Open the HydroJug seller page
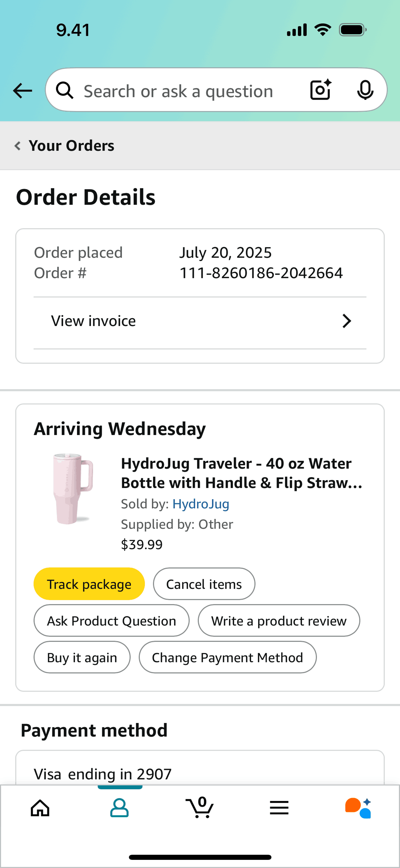Image resolution: width=400 pixels, height=868 pixels. 201,504
